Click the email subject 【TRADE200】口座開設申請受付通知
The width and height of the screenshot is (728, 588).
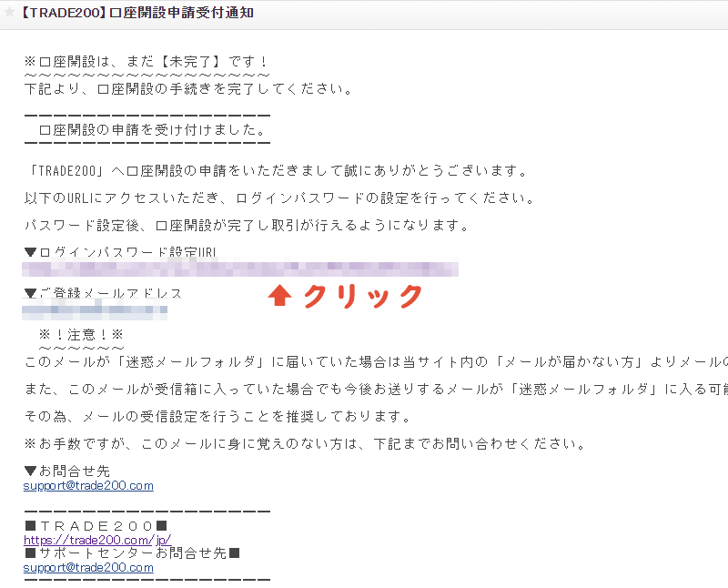[x=137, y=13]
